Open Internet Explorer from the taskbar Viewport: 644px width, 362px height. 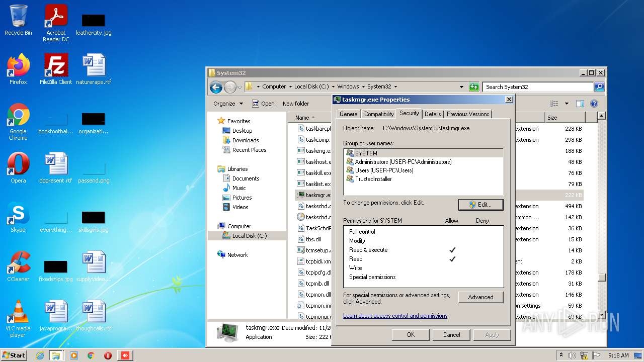point(40,355)
